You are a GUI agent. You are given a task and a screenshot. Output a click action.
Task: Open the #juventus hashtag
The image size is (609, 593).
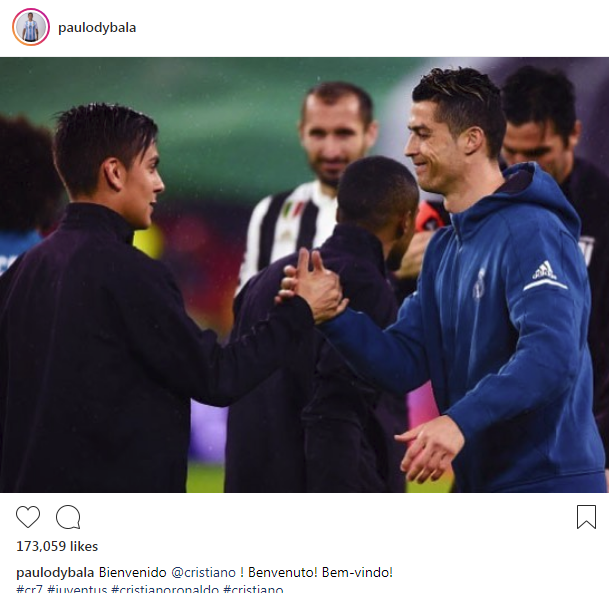(77, 589)
